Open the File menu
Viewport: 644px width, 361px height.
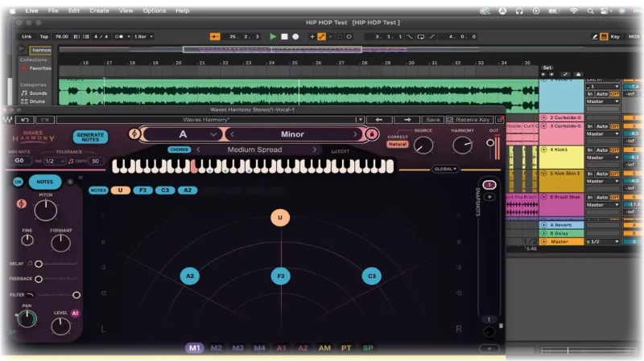(53, 10)
